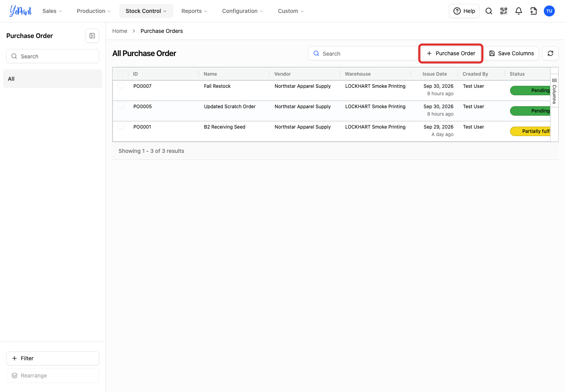This screenshot has height=392, width=565.
Task: Click the Partially fulfilled badge for PO0001
Action: coord(530,131)
